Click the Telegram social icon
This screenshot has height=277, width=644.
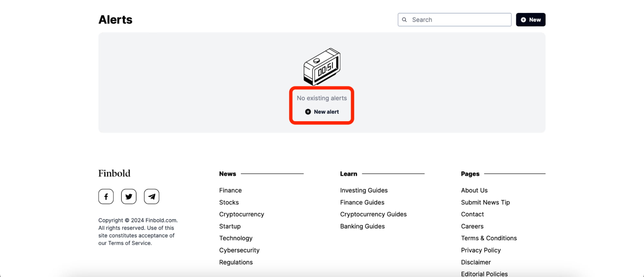(151, 196)
